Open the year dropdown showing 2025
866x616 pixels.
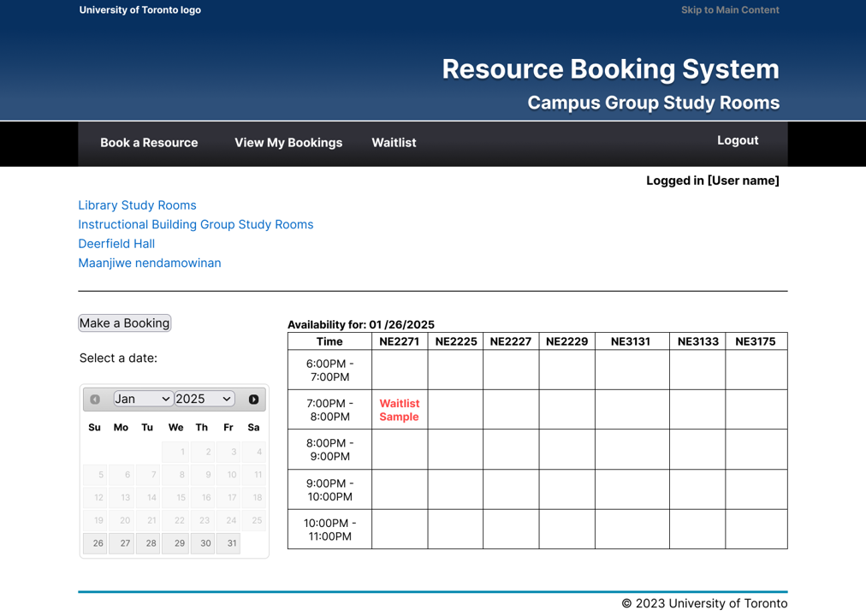pyautogui.click(x=203, y=399)
